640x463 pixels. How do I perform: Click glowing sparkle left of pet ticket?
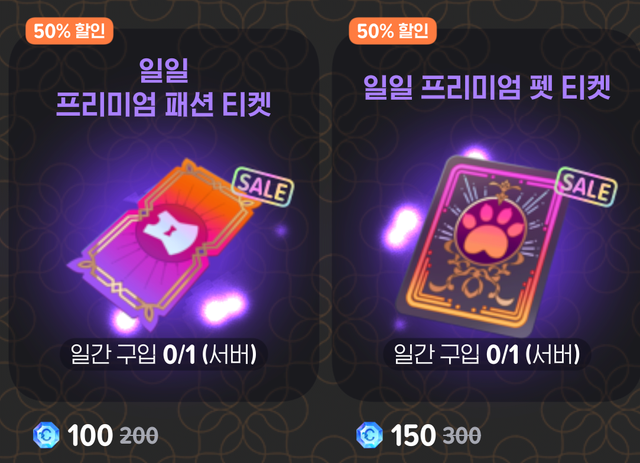pyautogui.click(x=402, y=227)
